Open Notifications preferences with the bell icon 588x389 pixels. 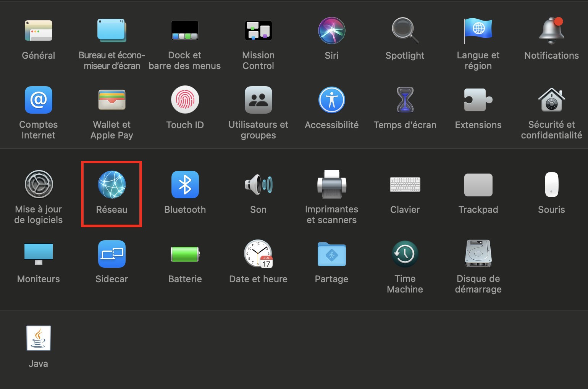click(551, 31)
